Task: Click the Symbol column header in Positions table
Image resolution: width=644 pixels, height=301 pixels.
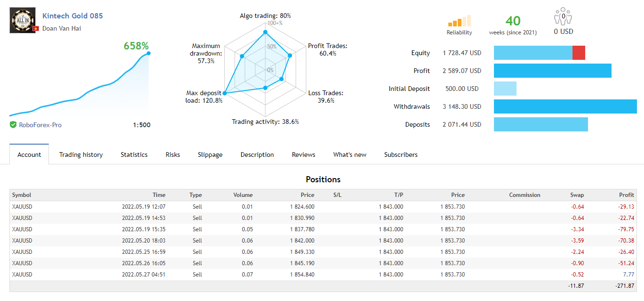Action: point(22,195)
